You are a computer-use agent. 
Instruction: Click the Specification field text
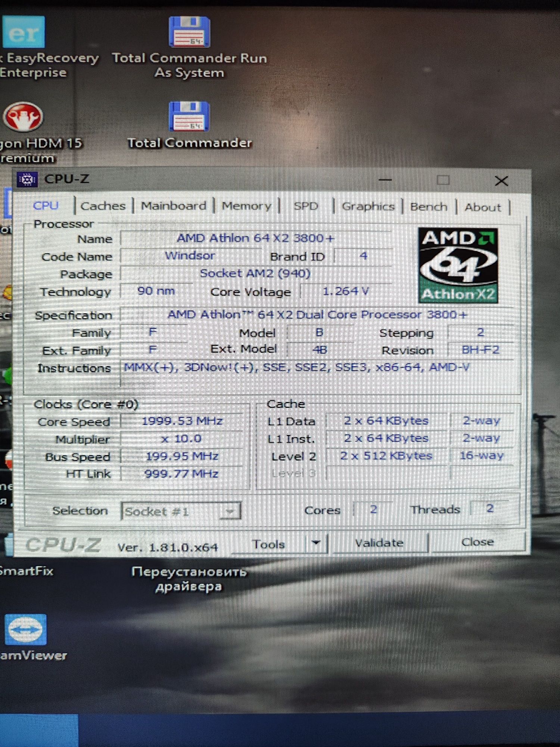tap(317, 314)
